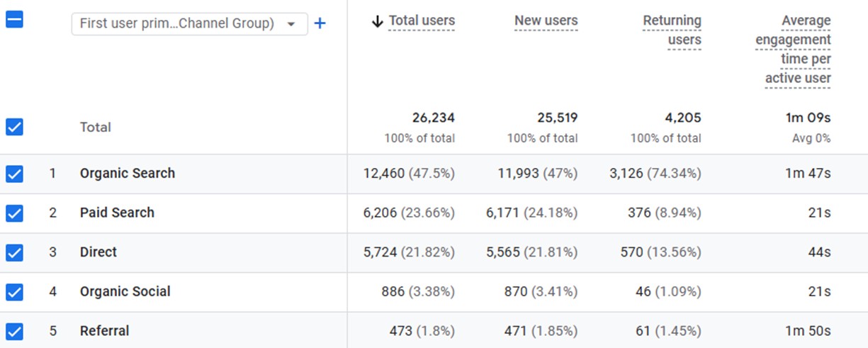Click the Direct channel row label
The width and height of the screenshot is (868, 348).
click(x=98, y=252)
